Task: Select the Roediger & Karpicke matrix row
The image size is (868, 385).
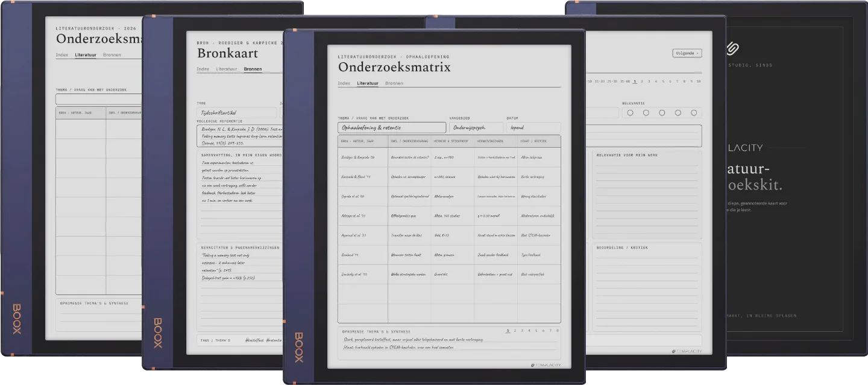Action: [x=449, y=157]
